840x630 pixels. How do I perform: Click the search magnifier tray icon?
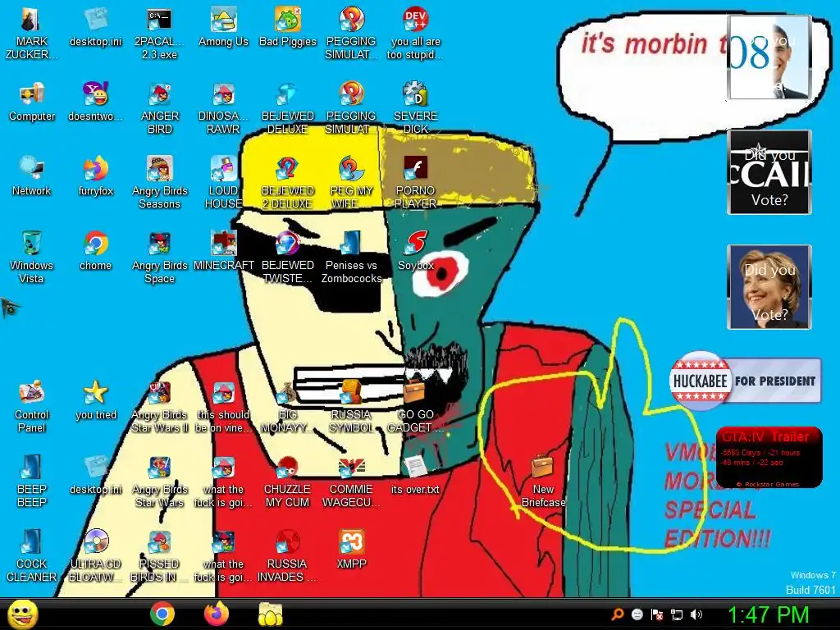[x=618, y=614]
